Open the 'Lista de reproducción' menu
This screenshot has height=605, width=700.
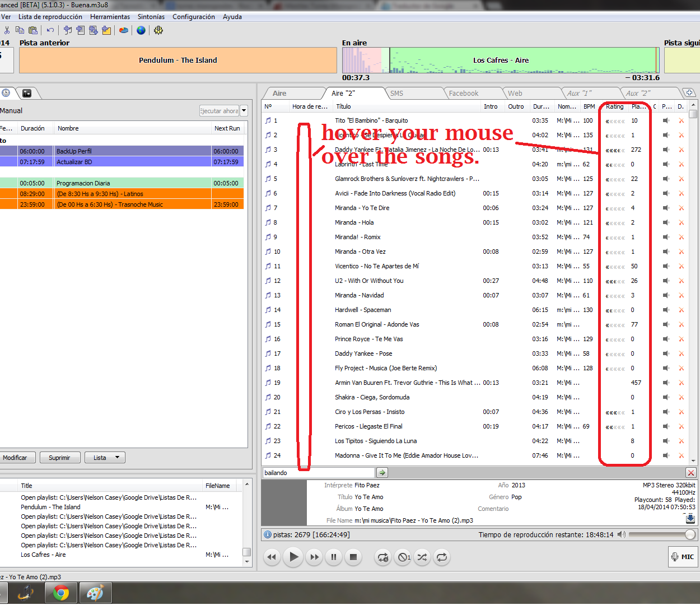pos(50,17)
